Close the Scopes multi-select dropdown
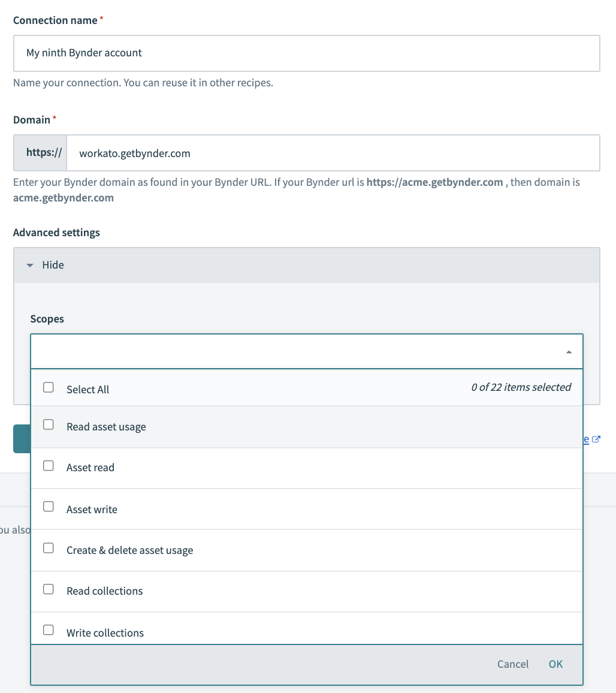 tap(568, 352)
